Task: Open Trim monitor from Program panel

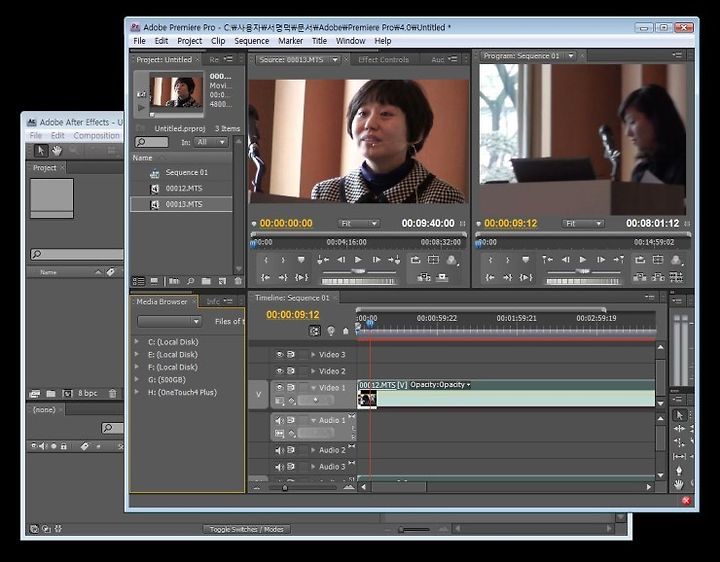Action: click(x=676, y=277)
